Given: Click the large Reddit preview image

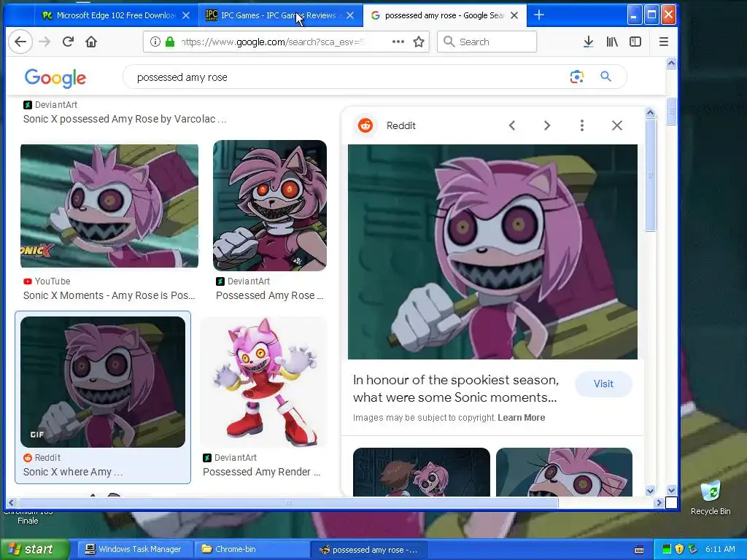Looking at the screenshot, I should pos(492,252).
